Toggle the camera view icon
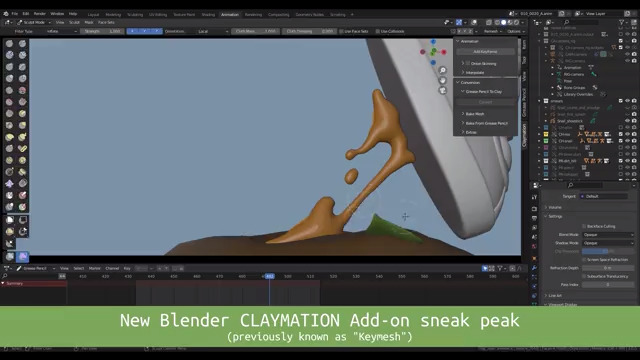The height and width of the screenshot is (360, 640). click(x=442, y=91)
